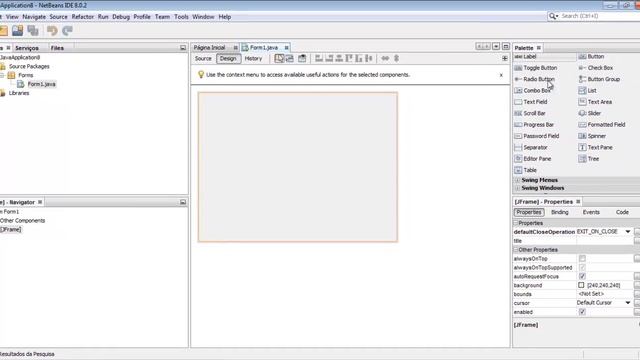Select the Slider palette component
The image size is (640, 360).
click(x=590, y=113)
